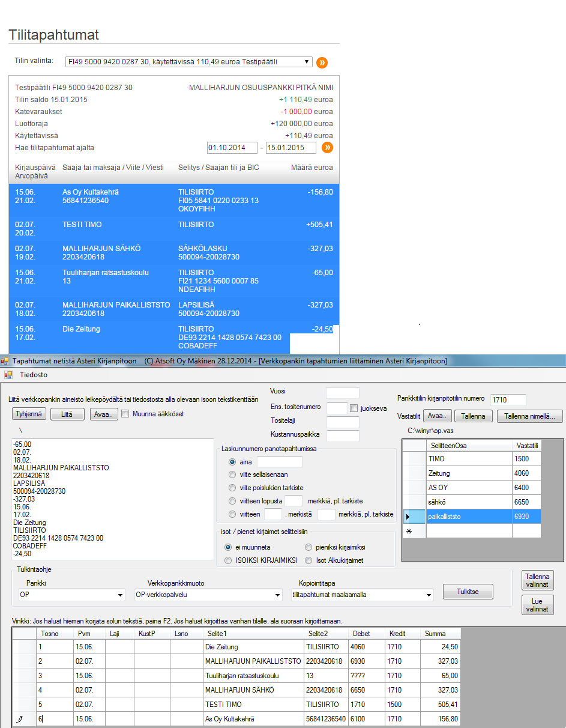Click the Ens. tositenumero field
The width and height of the screenshot is (566, 728).
click(x=337, y=408)
